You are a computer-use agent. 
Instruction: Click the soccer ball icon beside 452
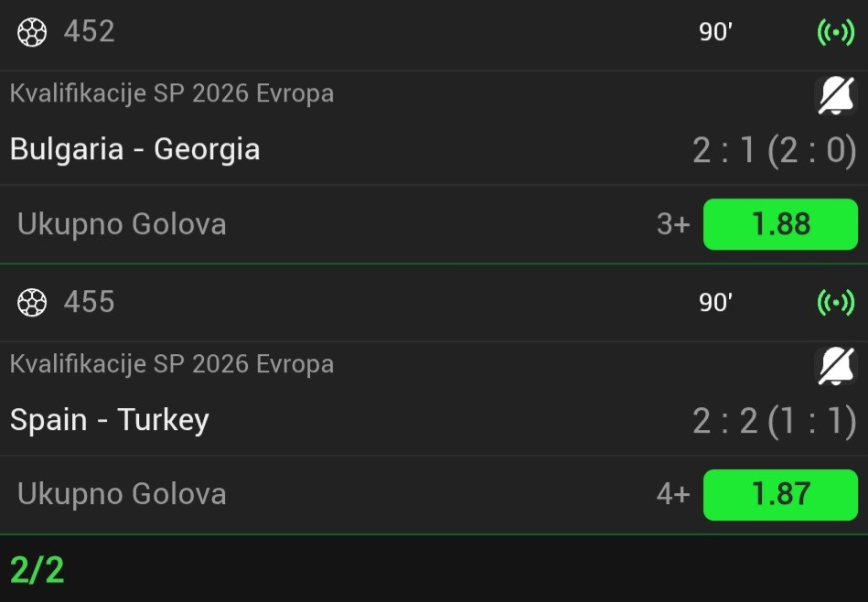coord(32,32)
